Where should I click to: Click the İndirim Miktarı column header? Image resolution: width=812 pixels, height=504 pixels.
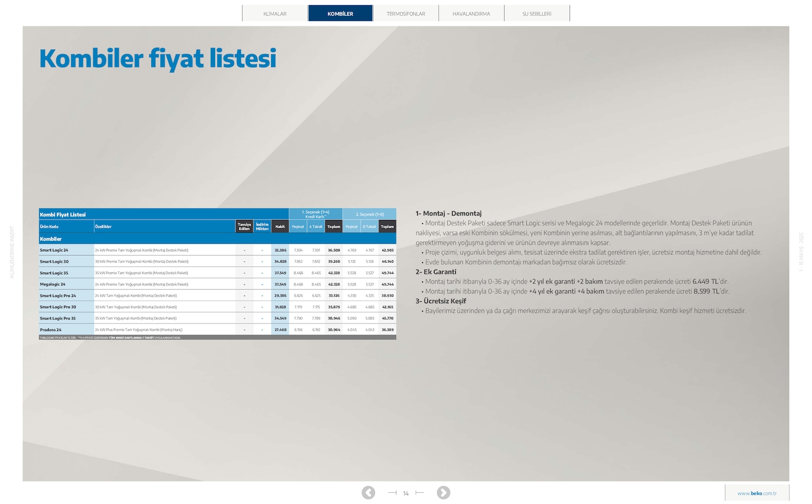pos(262,227)
